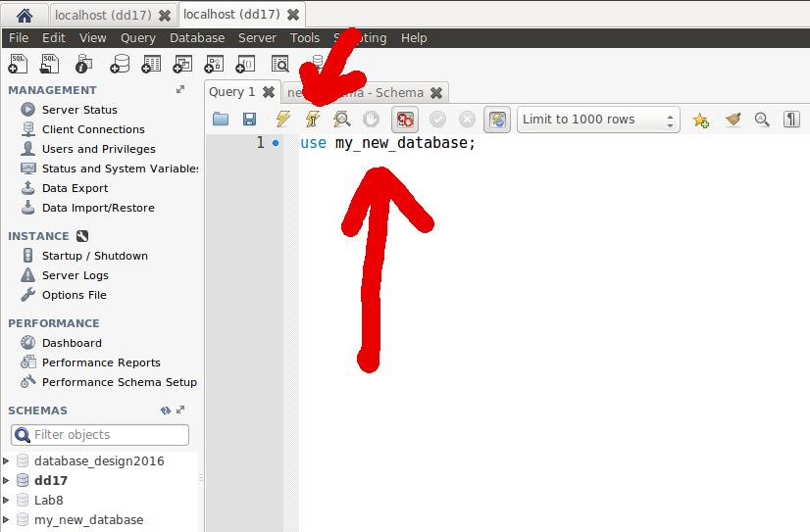
Task: Add query to favorites with star icon
Action: [700, 120]
